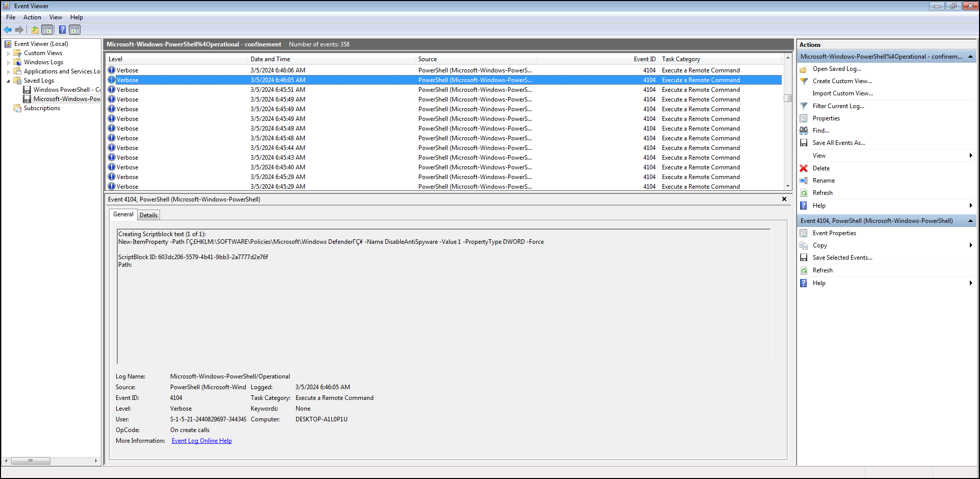Close the event preview pane
The height and width of the screenshot is (479, 980).
[784, 199]
